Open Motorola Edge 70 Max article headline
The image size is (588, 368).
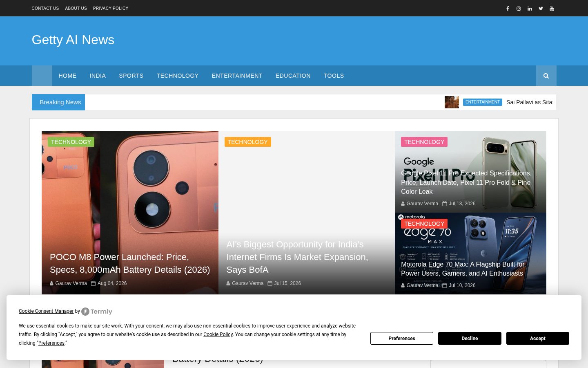coord(463,269)
